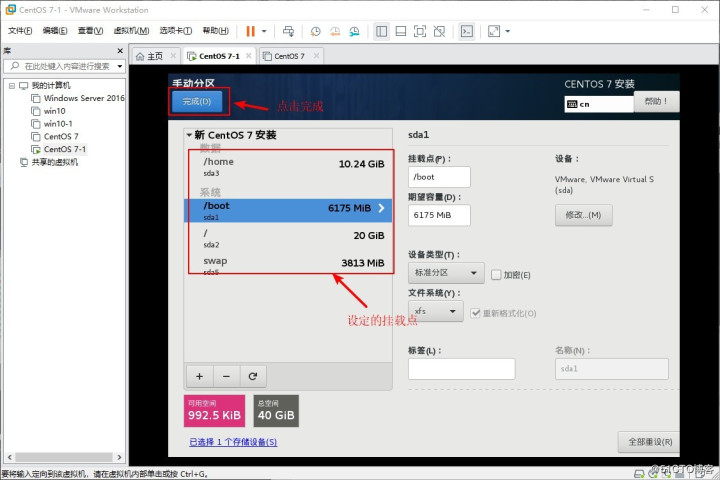Screen dimensions: 720x480
Task: Click the 修改...(M) device button
Action: click(584, 215)
